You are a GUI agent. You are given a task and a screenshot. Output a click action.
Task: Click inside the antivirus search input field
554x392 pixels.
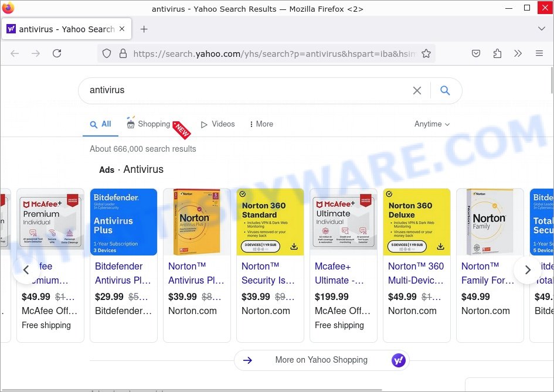pyautogui.click(x=247, y=90)
